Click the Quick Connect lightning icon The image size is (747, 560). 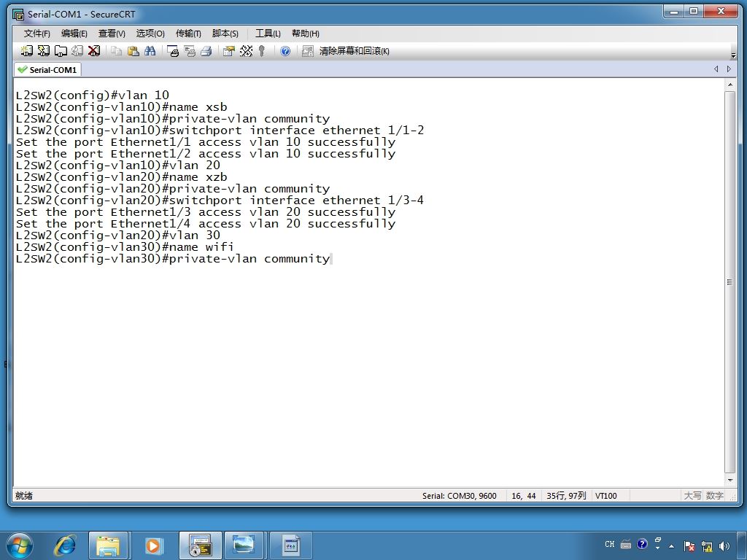coord(44,51)
